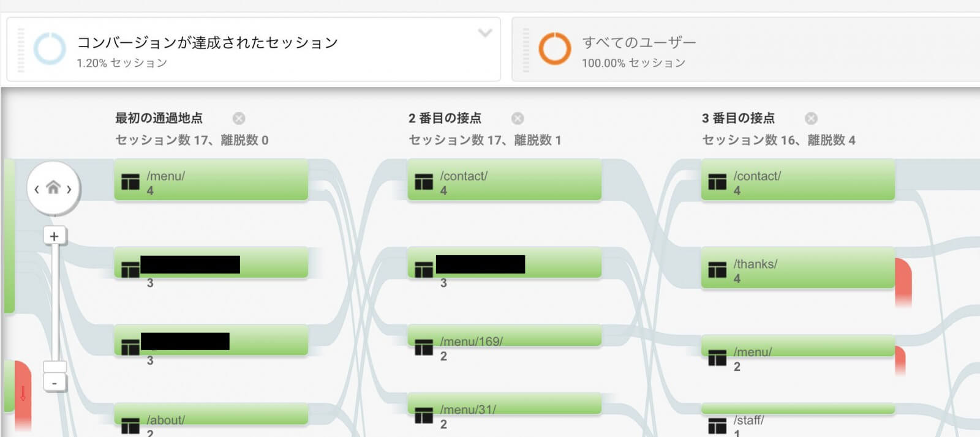Expand the コンバージョンが達成されたセッション segment dropdown
The width and height of the screenshot is (980, 437).
pyautogui.click(x=485, y=33)
